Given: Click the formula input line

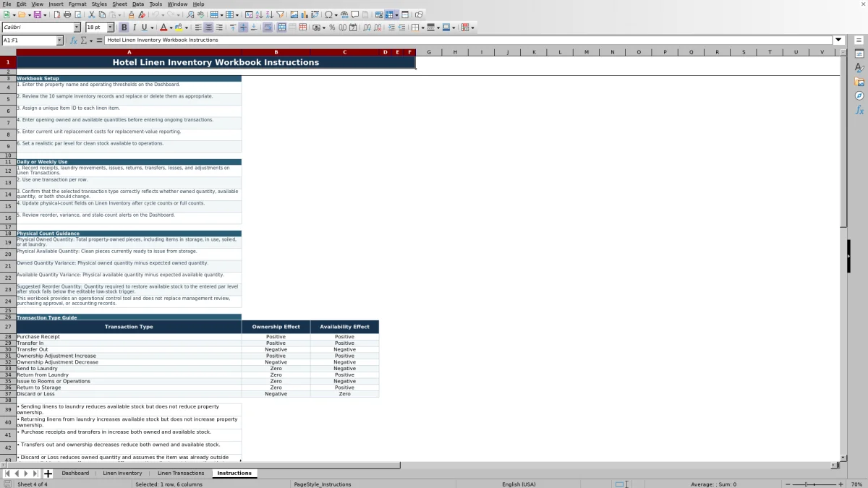Looking at the screenshot, I should (x=469, y=40).
